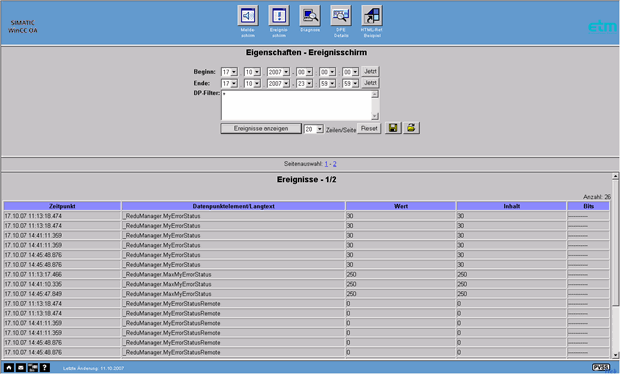Click timestamp 17.10.07 14:45:47.849
This screenshot has height=374, width=620.
pyautogui.click(x=33, y=294)
